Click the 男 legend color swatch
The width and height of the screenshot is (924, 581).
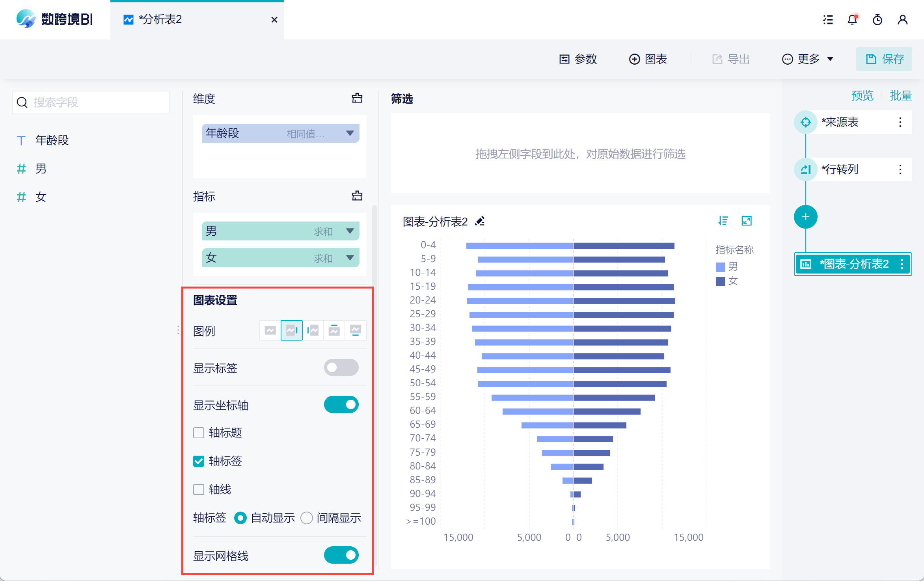point(720,267)
